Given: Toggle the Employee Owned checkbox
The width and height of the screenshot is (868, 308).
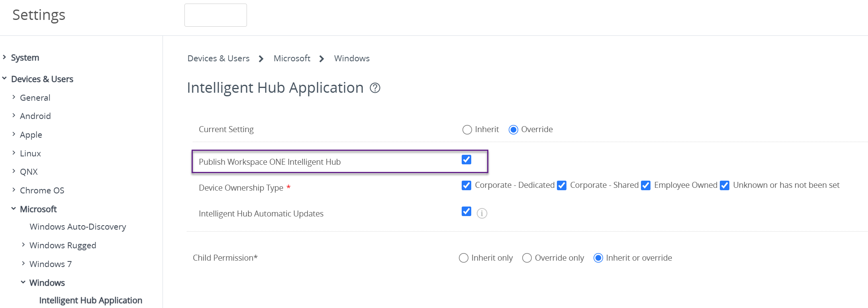Looking at the screenshot, I should (x=646, y=185).
